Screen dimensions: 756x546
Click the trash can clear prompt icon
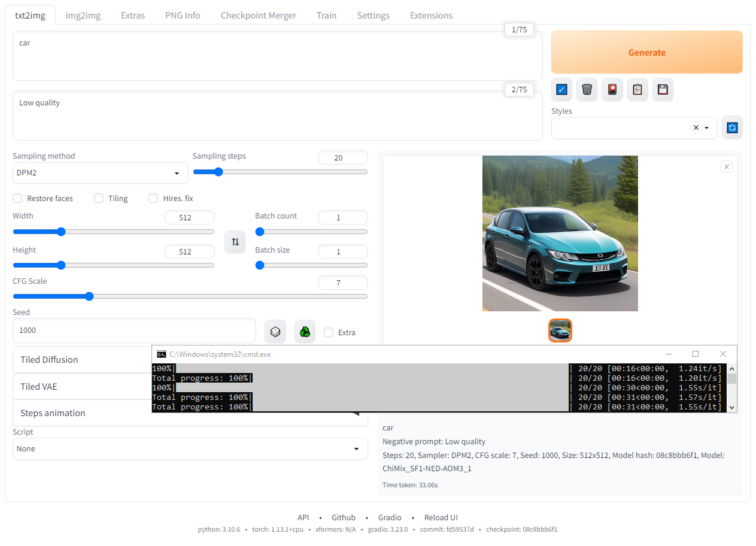point(587,89)
